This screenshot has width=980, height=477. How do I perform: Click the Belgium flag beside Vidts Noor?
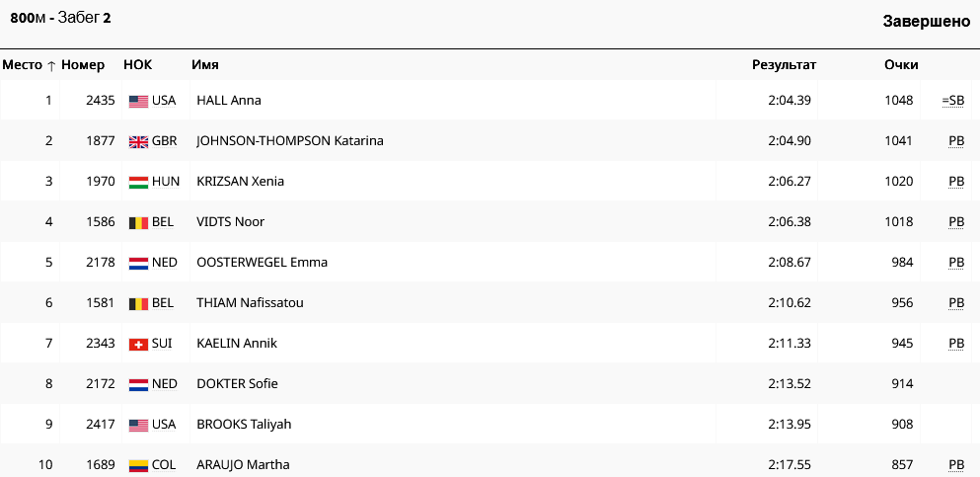(138, 222)
